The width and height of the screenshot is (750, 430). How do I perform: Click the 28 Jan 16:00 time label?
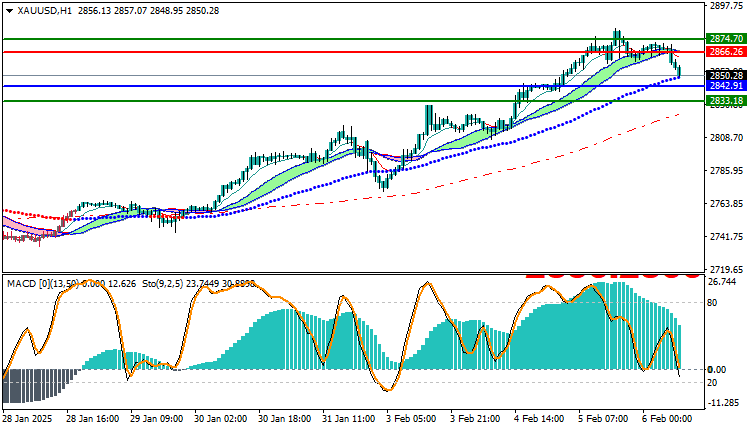(93, 419)
